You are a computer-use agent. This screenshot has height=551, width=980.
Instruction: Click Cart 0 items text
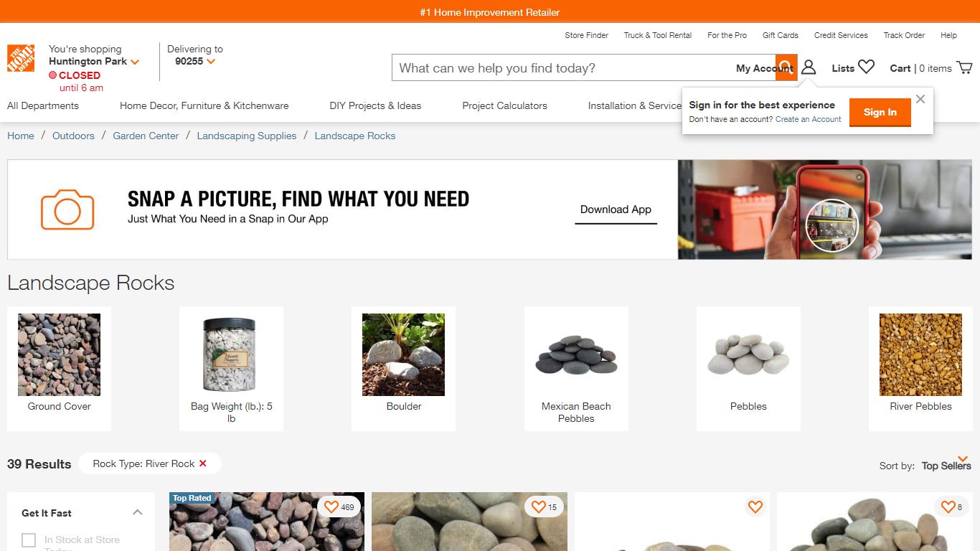[x=920, y=68]
